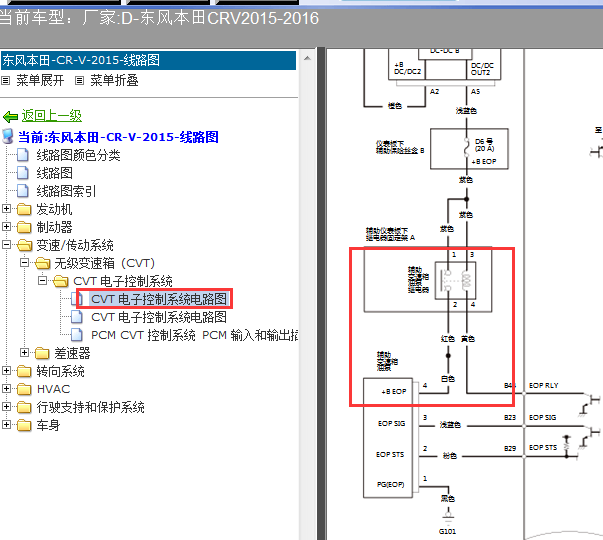Expand the 转向系统 folder
603x540 pixels.
(6, 370)
